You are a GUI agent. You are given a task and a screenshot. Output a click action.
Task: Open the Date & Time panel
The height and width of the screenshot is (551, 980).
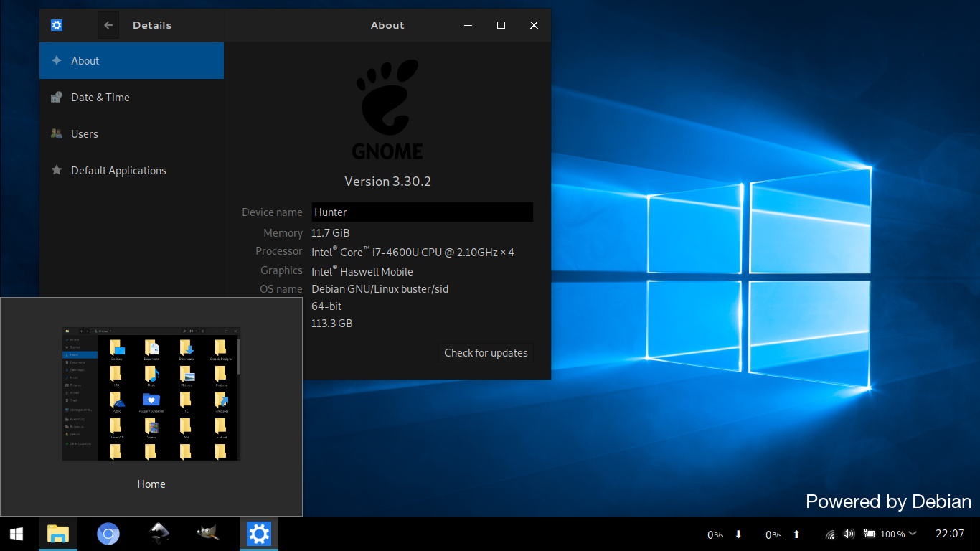click(x=132, y=98)
